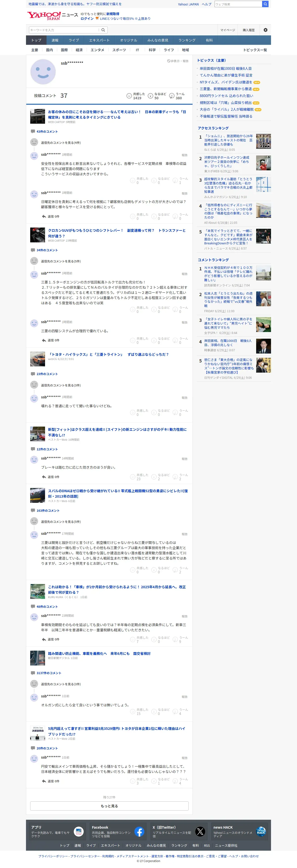Select the 速報 tab
The image size is (297, 868).
pyautogui.click(x=55, y=40)
